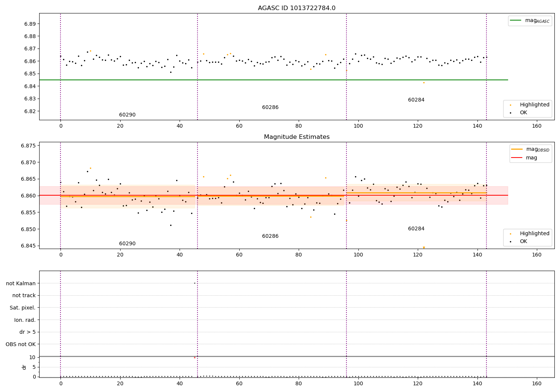Click the red dr marker near 10 in bottom plot
560x392 pixels.
[x=195, y=358]
